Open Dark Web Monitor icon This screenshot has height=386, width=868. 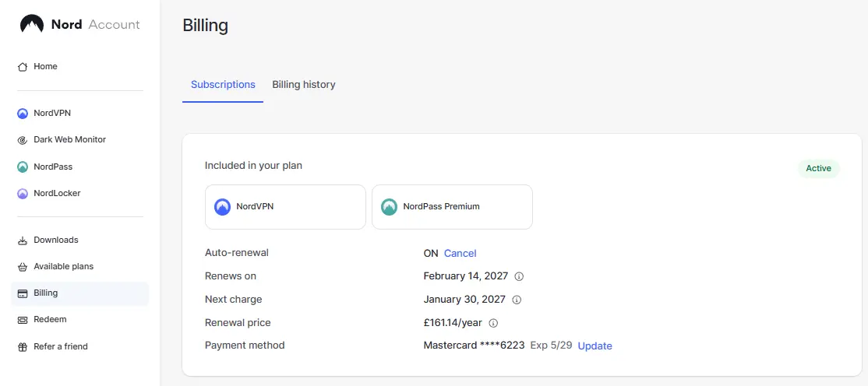coord(23,140)
